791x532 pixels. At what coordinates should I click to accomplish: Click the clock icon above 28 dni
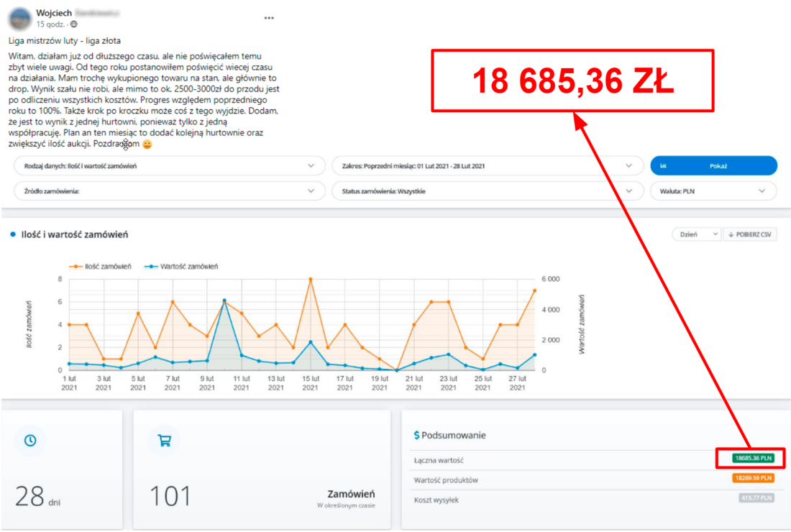click(30, 440)
